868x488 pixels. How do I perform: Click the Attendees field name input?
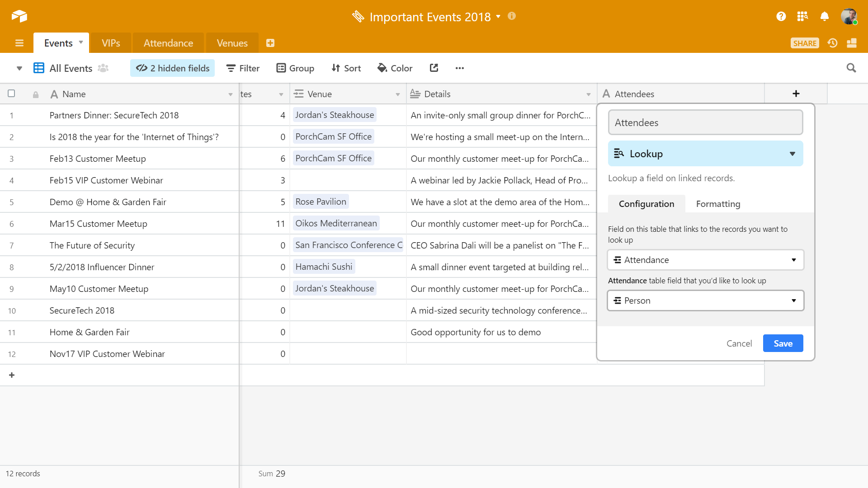tap(705, 122)
